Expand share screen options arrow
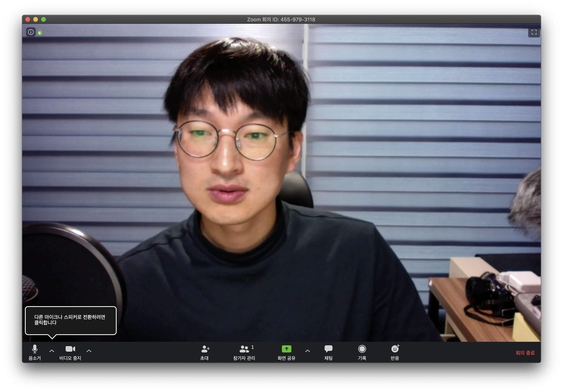 pos(307,351)
